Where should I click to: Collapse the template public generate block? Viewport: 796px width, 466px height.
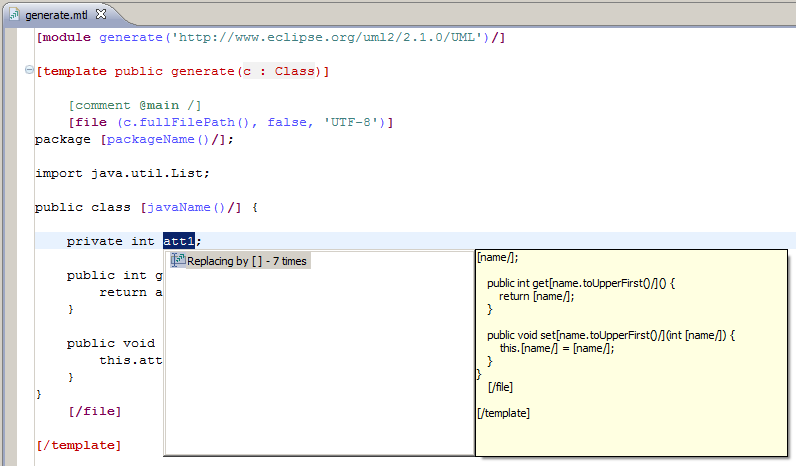[x=29, y=70]
